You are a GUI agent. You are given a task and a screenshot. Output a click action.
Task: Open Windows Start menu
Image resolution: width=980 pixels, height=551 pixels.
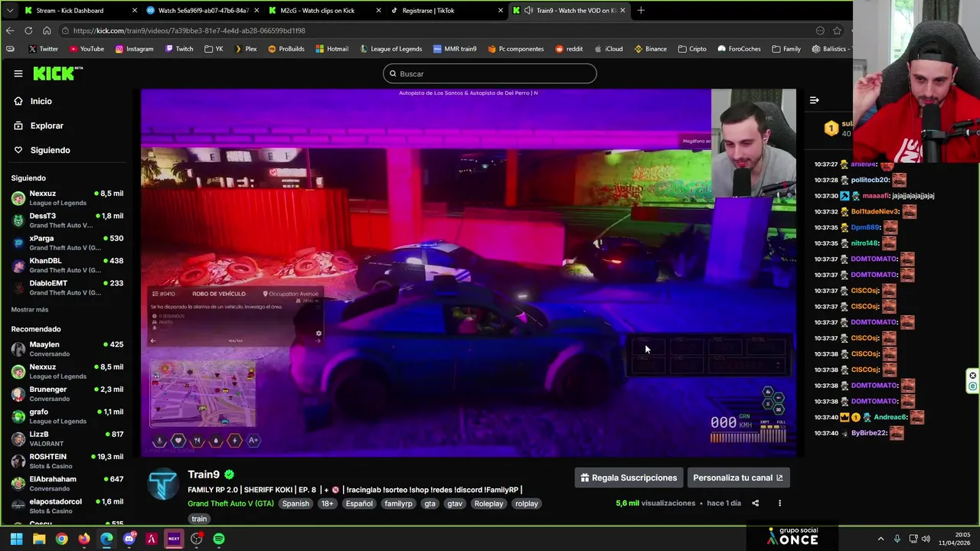pos(16,539)
